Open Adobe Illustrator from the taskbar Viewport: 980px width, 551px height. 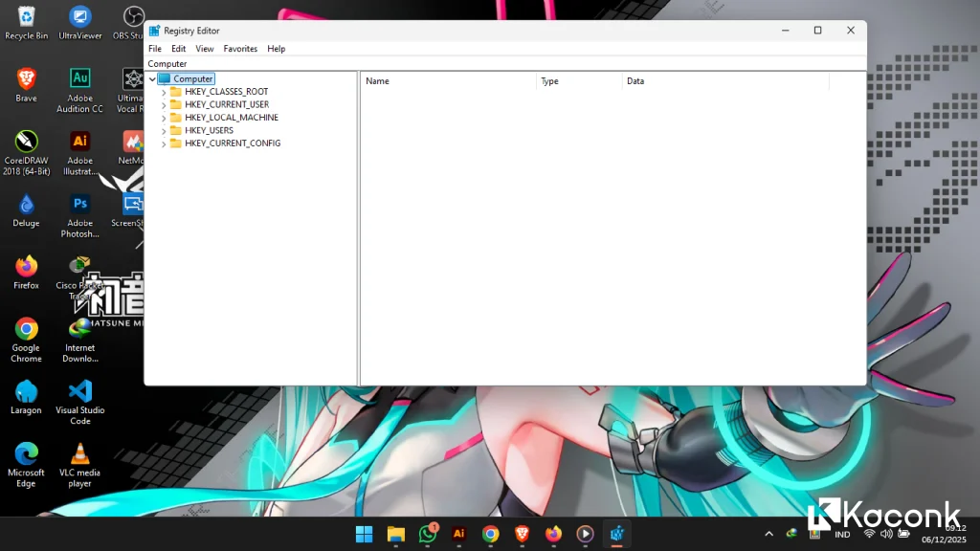click(458, 534)
